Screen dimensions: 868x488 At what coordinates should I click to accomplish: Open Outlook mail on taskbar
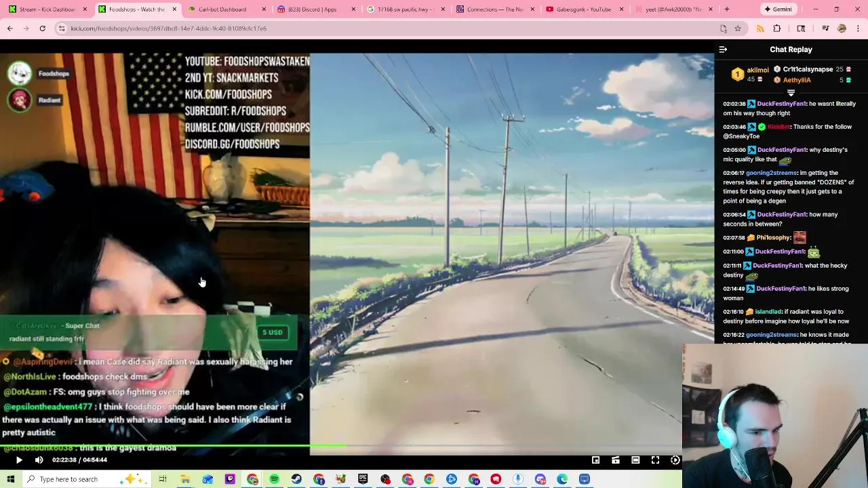click(x=208, y=479)
